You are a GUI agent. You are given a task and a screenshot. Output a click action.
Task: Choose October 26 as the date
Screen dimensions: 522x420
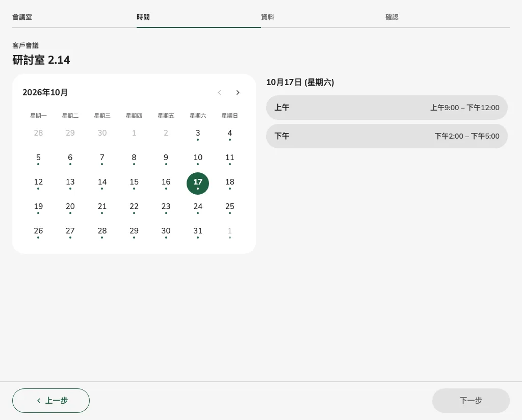tap(38, 232)
